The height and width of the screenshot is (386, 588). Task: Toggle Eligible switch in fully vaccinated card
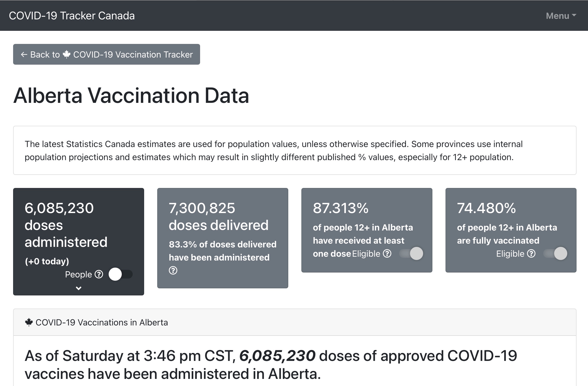(x=555, y=253)
